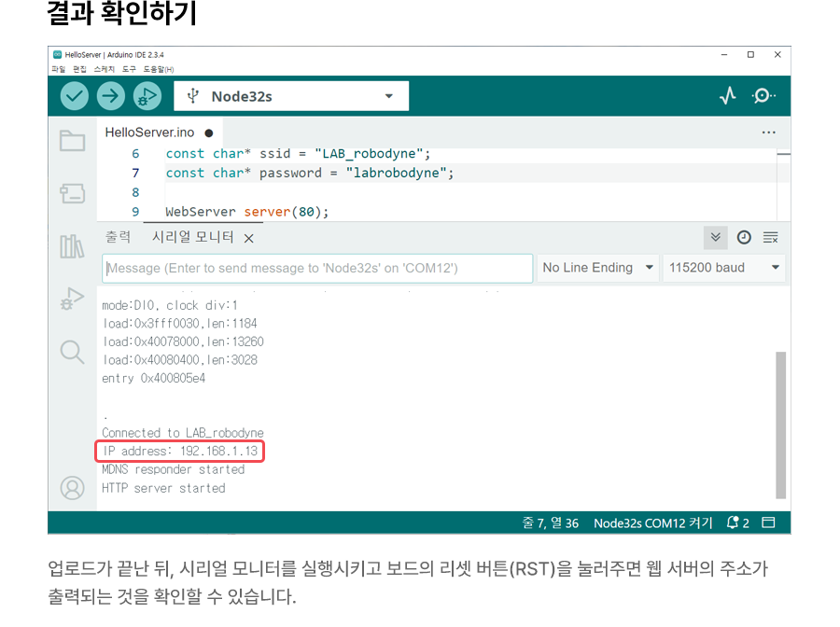Viewport: 840px width, 627px height.
Task: Change the 115200 baud rate dropdown
Action: coord(723,268)
